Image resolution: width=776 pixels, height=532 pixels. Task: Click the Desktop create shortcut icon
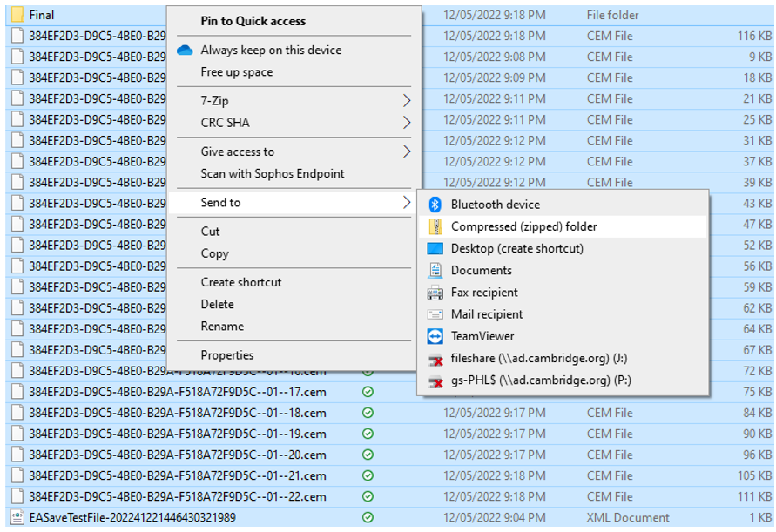point(435,248)
